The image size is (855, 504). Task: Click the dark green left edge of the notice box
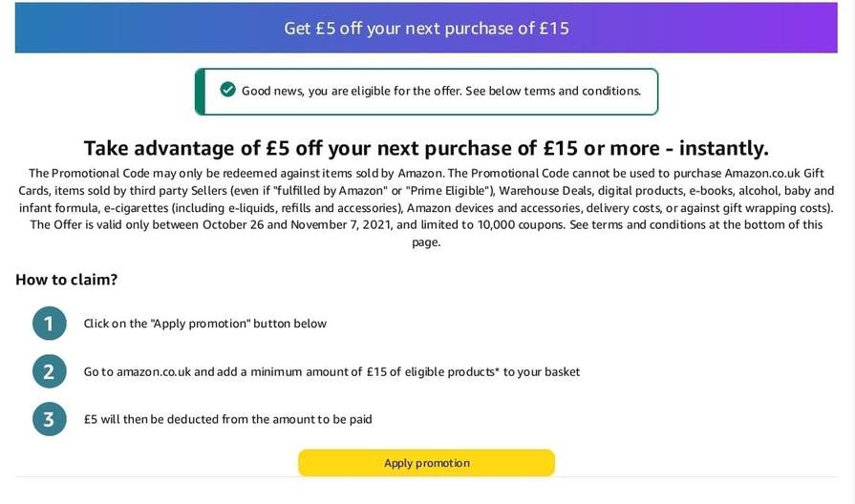200,92
